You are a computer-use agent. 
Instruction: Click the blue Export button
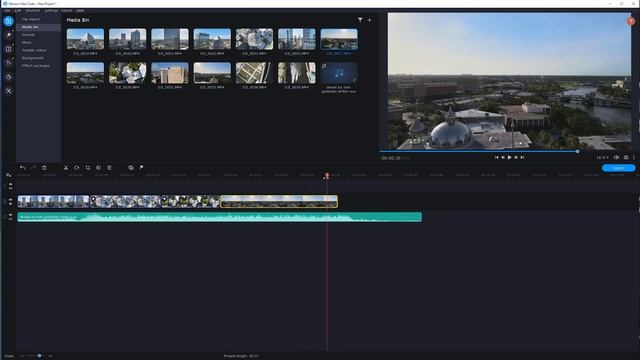click(x=618, y=168)
